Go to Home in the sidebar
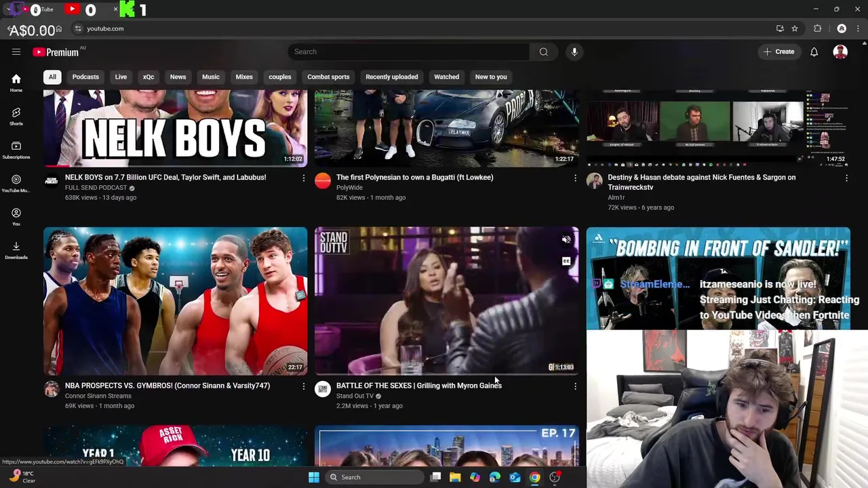868x488 pixels. click(16, 83)
